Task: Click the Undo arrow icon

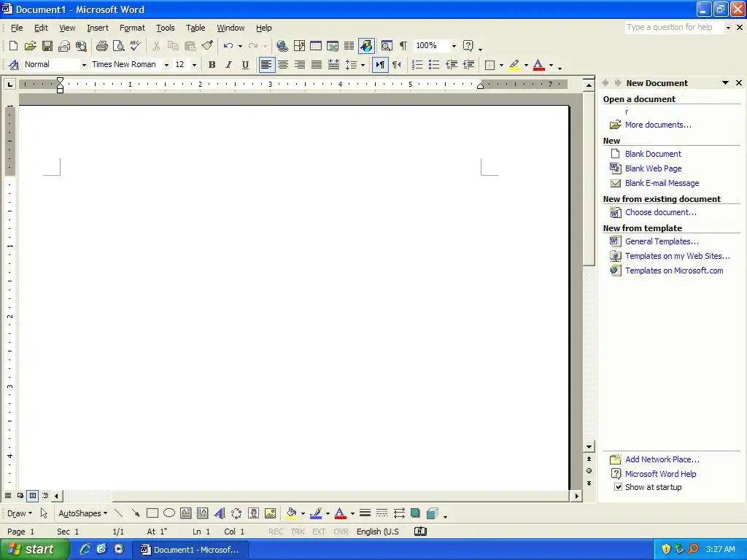Action: [228, 46]
